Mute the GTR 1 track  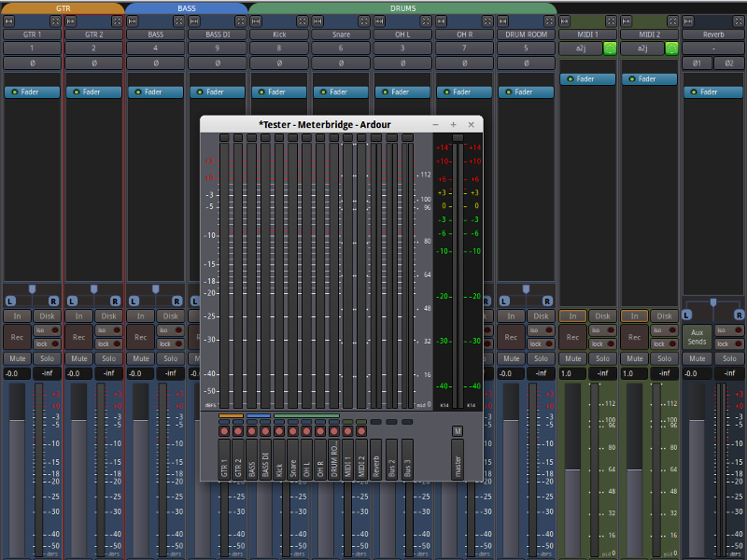tap(17, 358)
